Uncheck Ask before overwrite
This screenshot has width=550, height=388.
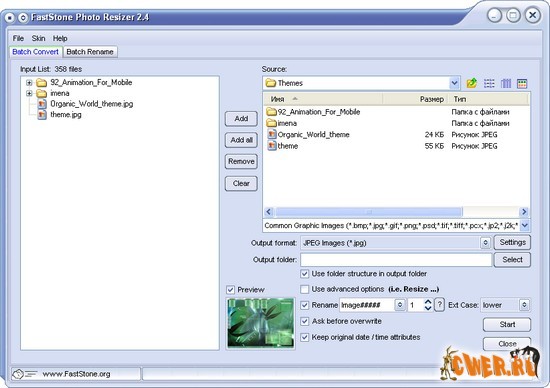[304, 321]
